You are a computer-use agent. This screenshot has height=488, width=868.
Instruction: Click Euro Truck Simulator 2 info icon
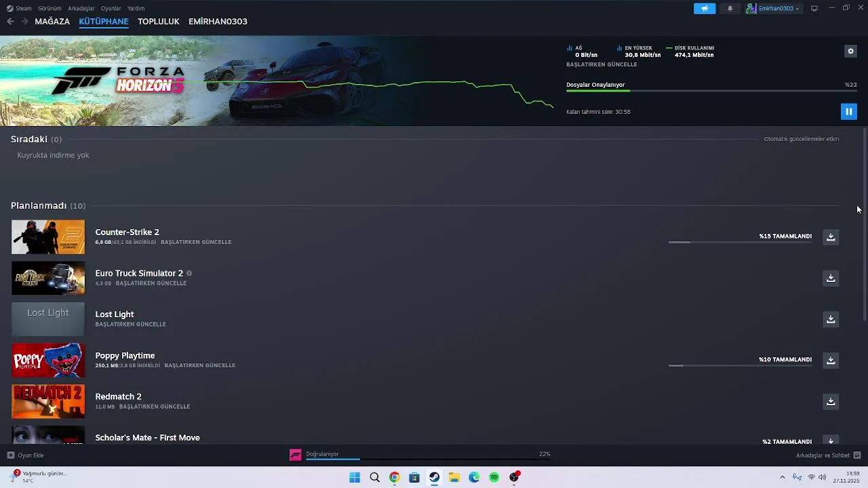tap(189, 273)
